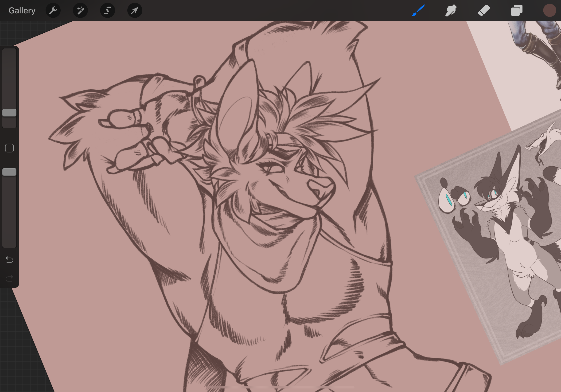Screen dimensions: 561x392
Task: Return to the Gallery
Action: click(22, 11)
